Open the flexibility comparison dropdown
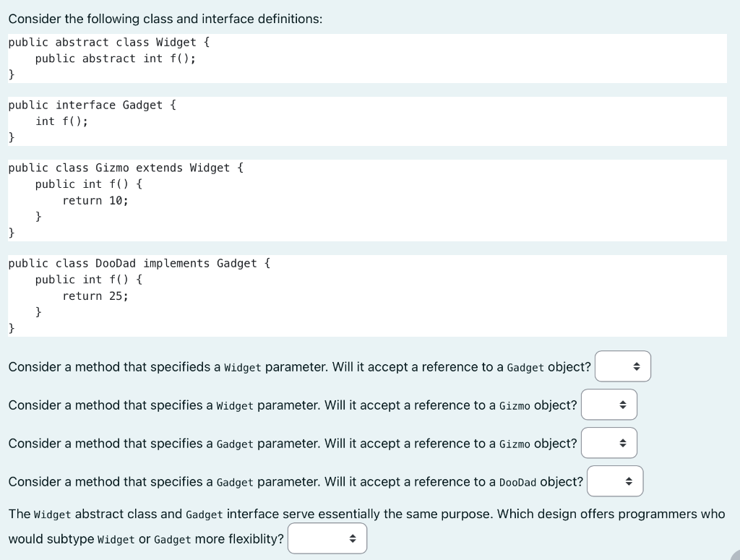Screen dimensions: 740x560 (x=327, y=538)
